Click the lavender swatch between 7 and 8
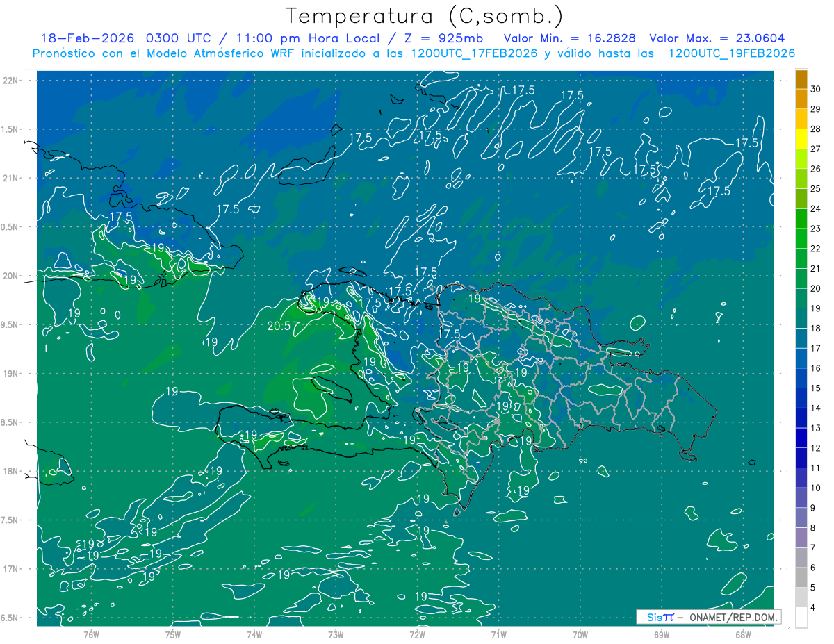The image size is (834, 644). (x=801, y=538)
